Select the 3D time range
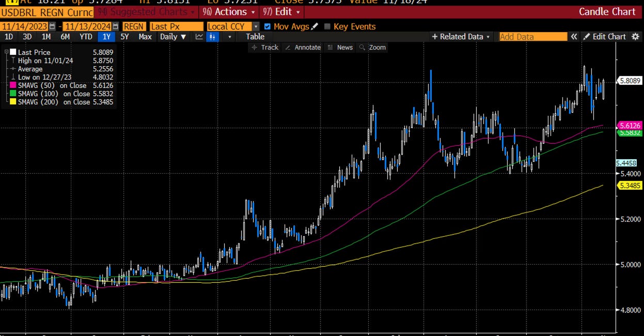 click(x=27, y=37)
